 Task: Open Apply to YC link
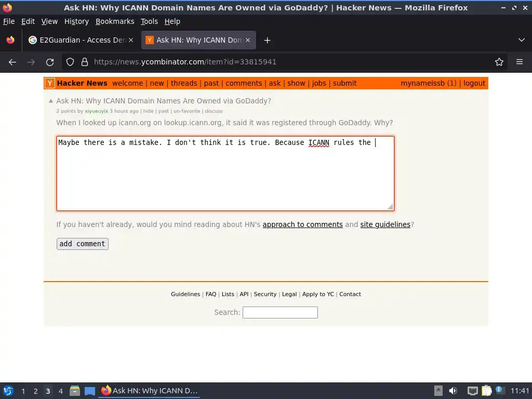click(318, 294)
